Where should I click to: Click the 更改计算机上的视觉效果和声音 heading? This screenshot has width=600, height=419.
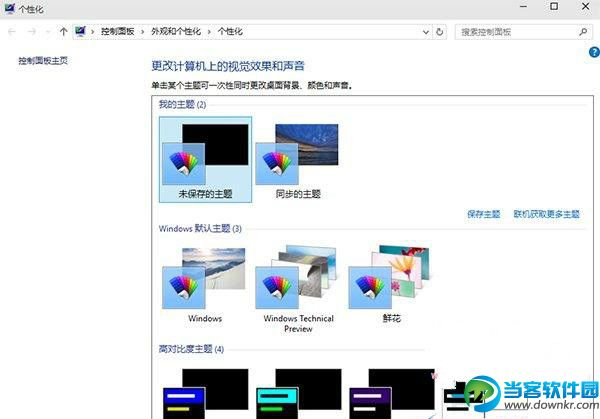pyautogui.click(x=228, y=66)
